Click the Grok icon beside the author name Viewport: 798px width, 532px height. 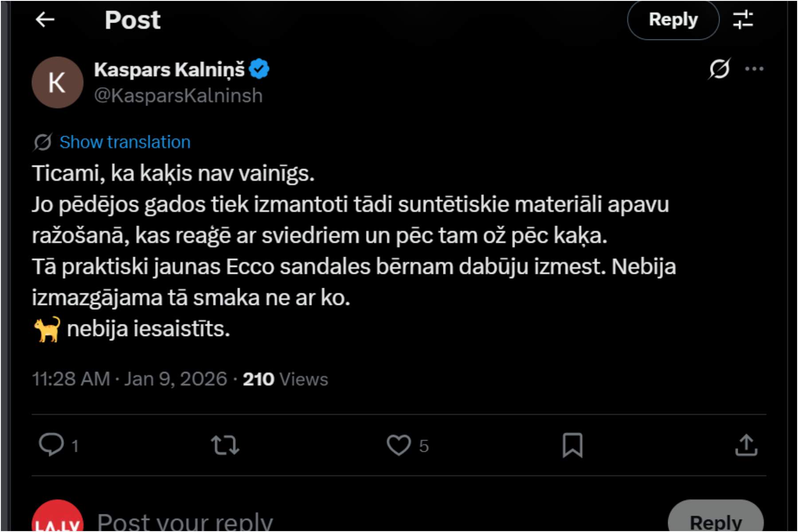coord(719,69)
